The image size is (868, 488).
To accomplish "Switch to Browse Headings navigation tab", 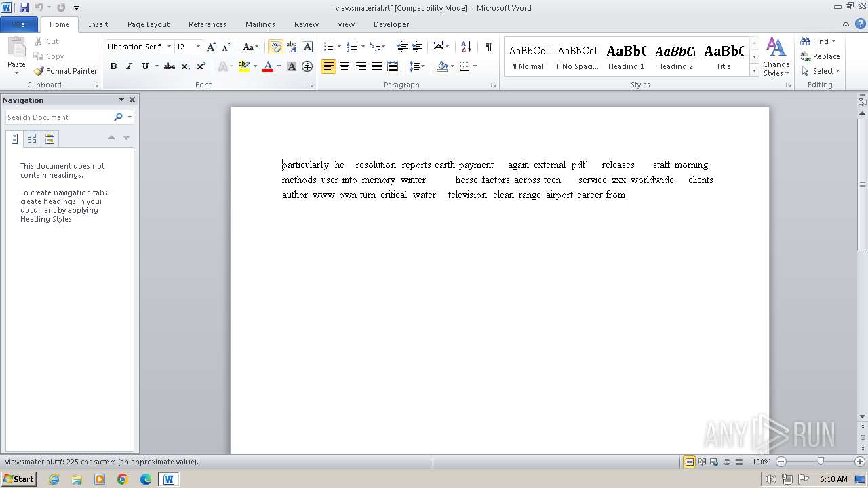I will 14,138.
